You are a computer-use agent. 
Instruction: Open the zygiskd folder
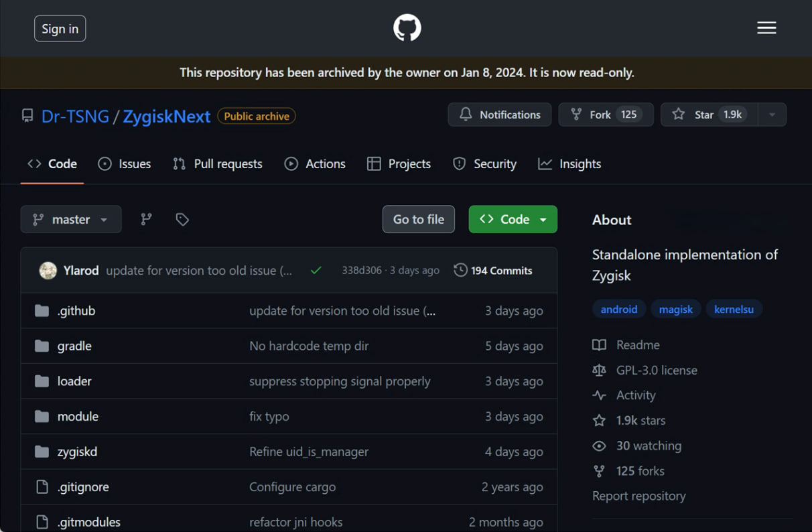77,452
